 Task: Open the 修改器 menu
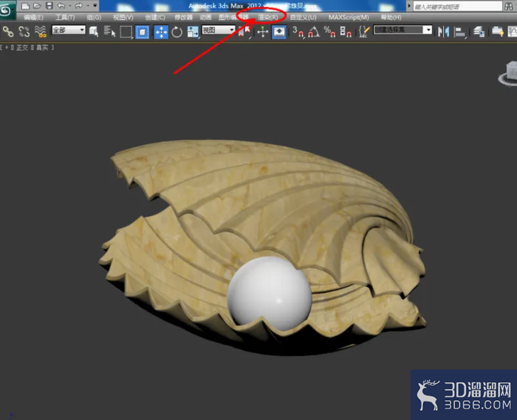click(183, 17)
